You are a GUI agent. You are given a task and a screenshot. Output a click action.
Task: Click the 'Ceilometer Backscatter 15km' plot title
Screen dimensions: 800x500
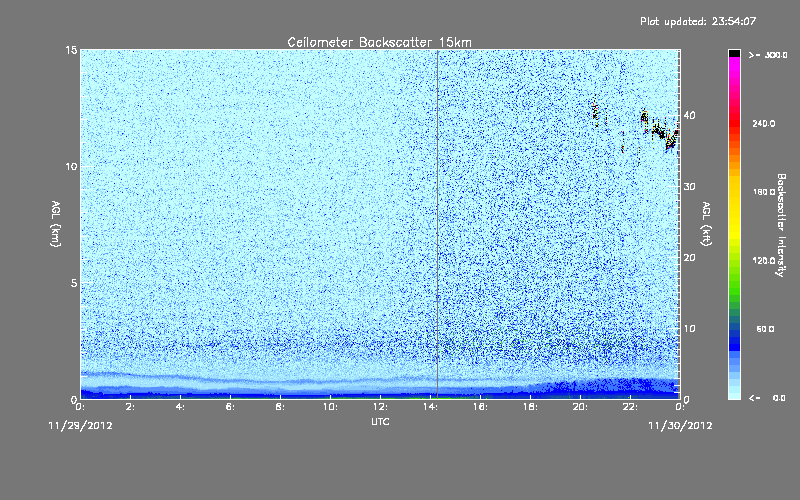(x=379, y=42)
